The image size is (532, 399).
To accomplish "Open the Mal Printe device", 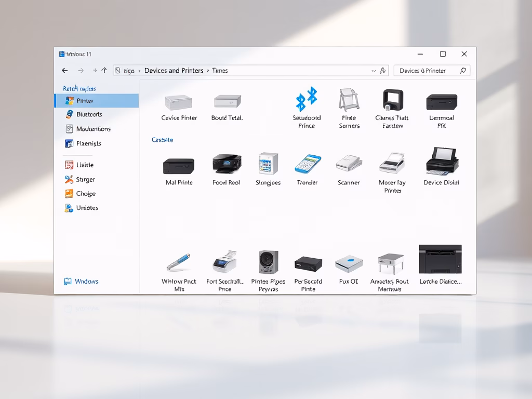I will 179,165.
